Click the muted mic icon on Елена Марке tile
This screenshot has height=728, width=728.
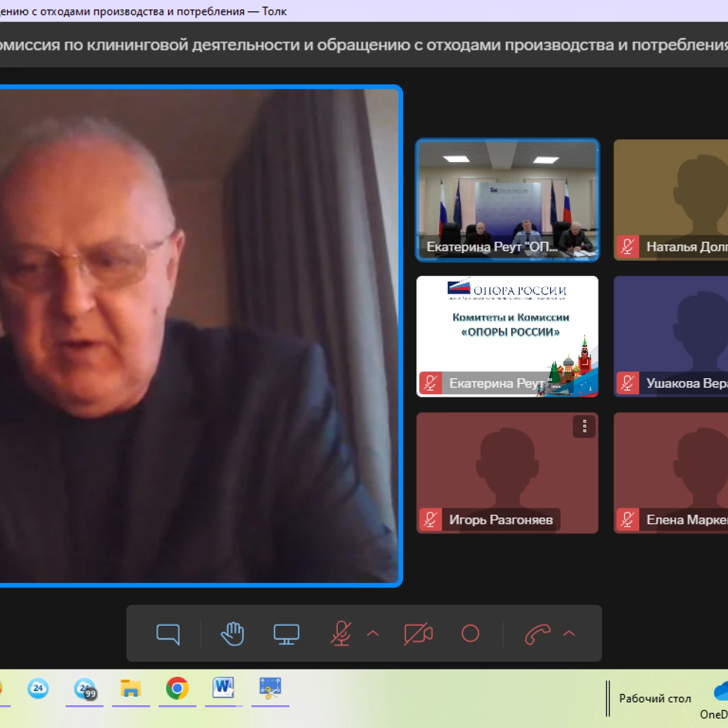[x=628, y=520]
